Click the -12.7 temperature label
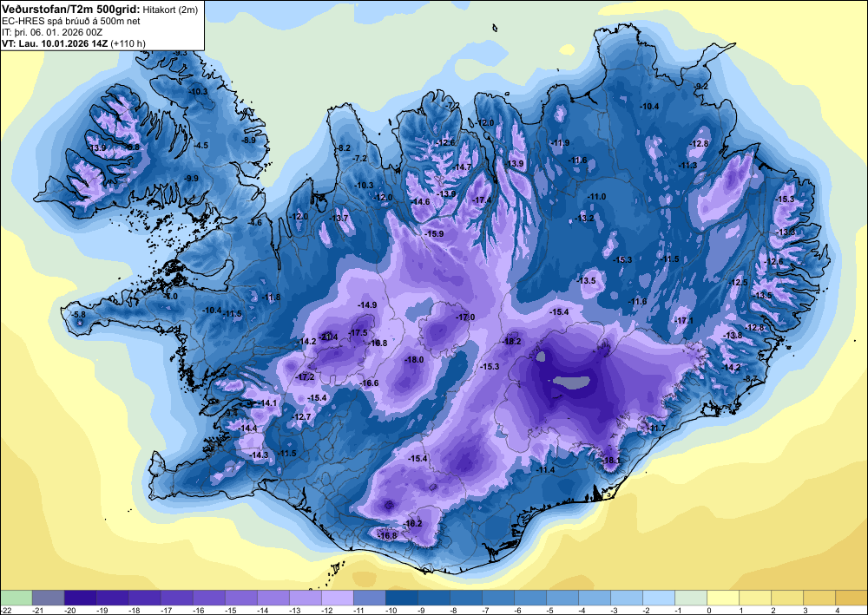868x615 pixels. coord(301,416)
